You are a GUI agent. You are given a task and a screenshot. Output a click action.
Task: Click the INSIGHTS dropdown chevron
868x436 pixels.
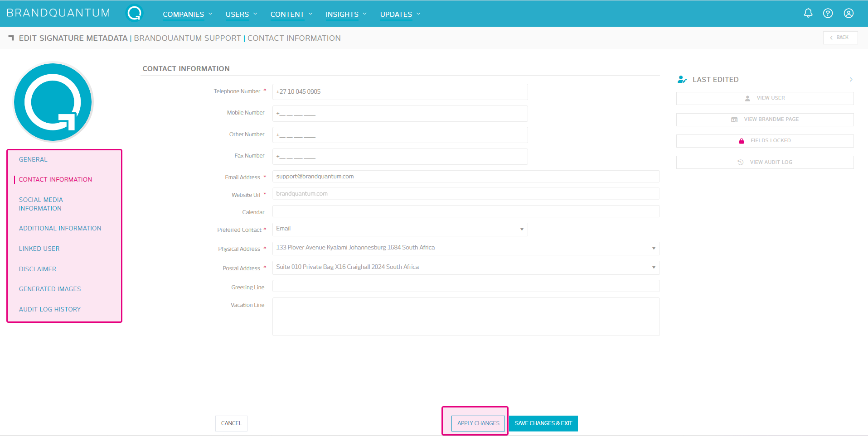pos(365,14)
